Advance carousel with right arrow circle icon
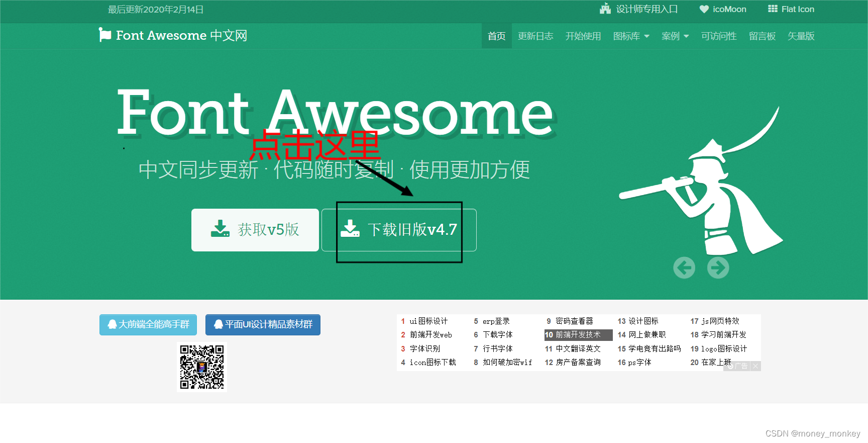The width and height of the screenshot is (868, 443). coord(718,268)
